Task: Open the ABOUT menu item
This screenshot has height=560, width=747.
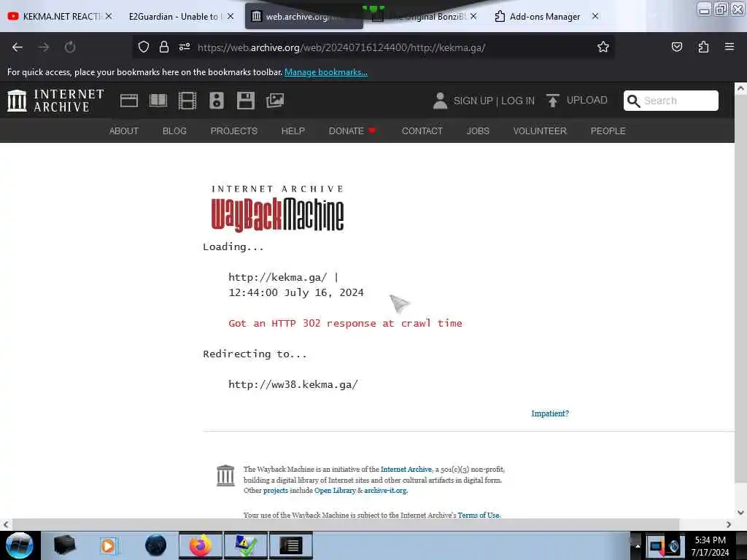Action: click(124, 131)
